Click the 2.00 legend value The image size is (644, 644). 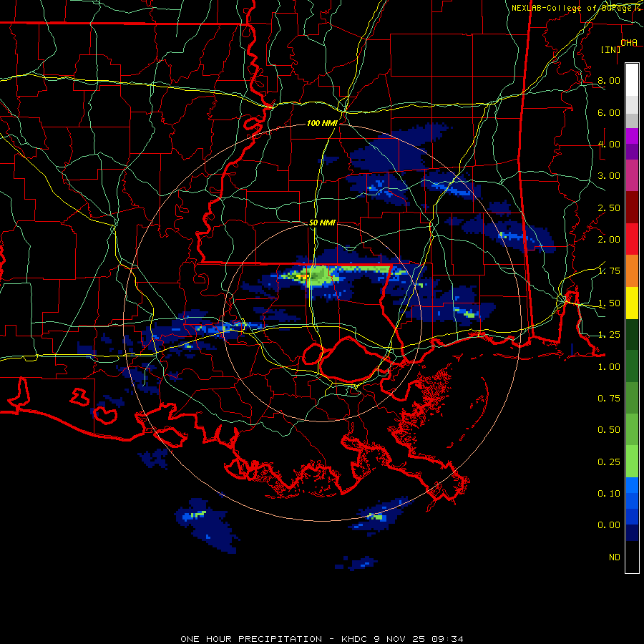pos(608,240)
